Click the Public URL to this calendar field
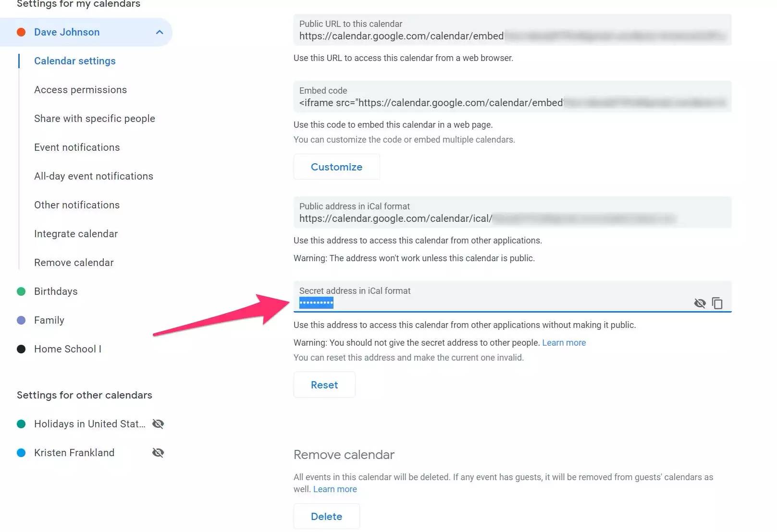 512,31
